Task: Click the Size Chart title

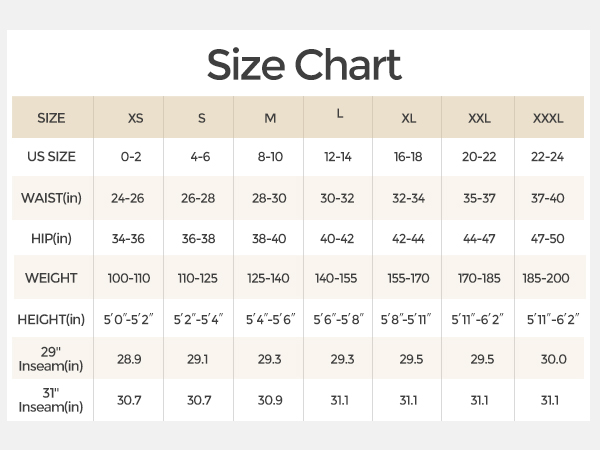Action: tap(304, 65)
